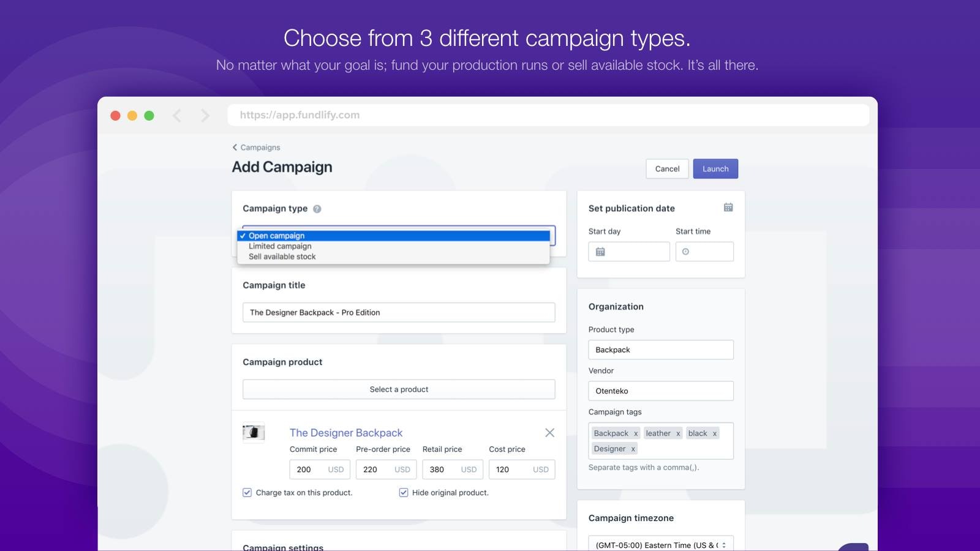
Task: Click the calendar icon inside the Start day field
Action: coord(601,251)
